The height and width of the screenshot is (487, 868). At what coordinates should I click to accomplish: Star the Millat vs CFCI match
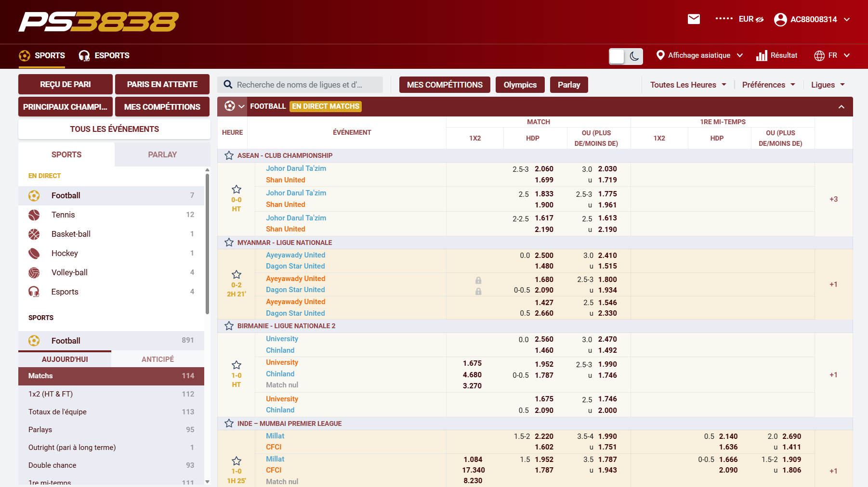pyautogui.click(x=237, y=461)
